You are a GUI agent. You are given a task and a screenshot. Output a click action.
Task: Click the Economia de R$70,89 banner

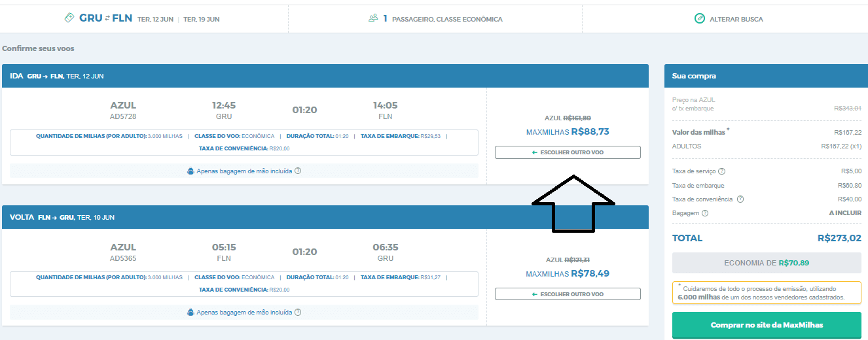pos(767,263)
